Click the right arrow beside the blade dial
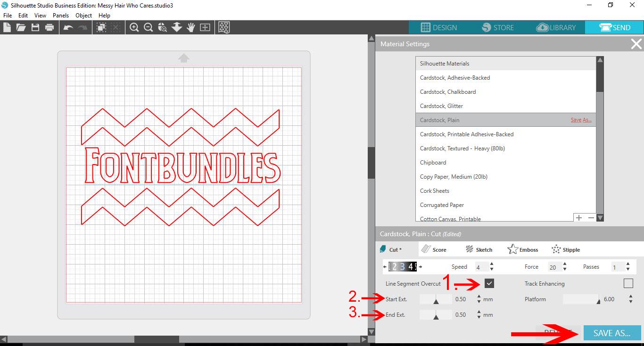Screen dimensions: 644x346 (x=421, y=267)
